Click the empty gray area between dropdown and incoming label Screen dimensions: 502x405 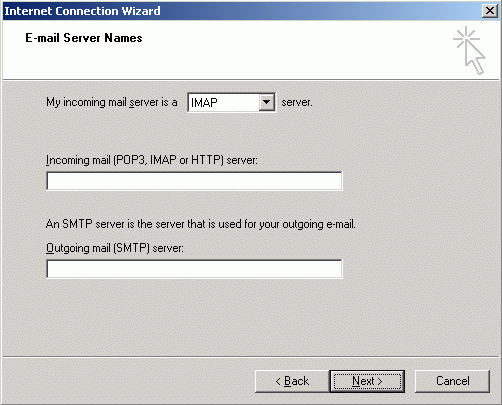(194, 133)
